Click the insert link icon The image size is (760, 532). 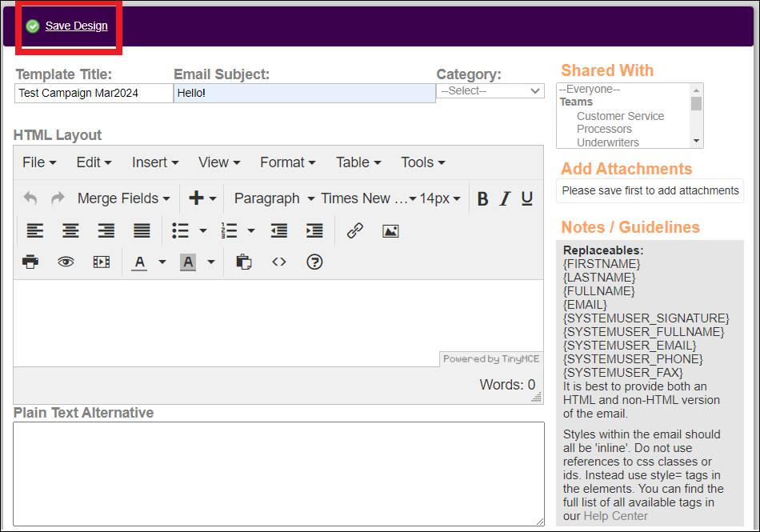[x=354, y=230]
